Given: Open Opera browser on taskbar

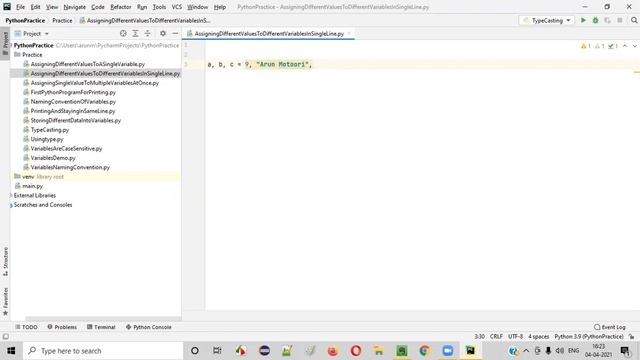Looking at the screenshot, I should click(356, 351).
